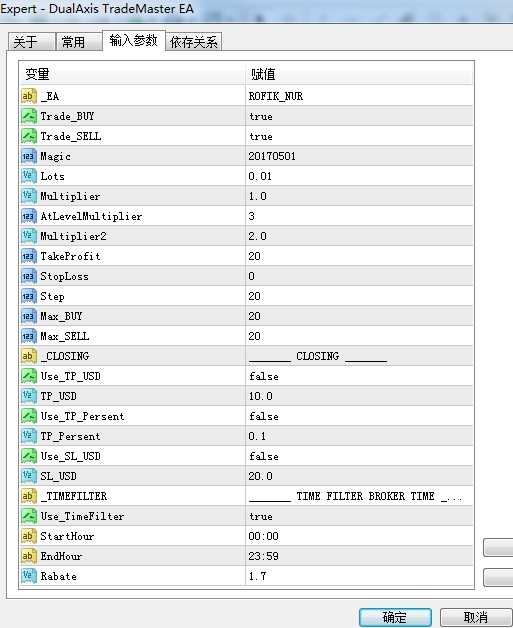Screen dimensions: 513x628
Task: Open the Use_TP_Persent value cell
Action: (x=359, y=416)
